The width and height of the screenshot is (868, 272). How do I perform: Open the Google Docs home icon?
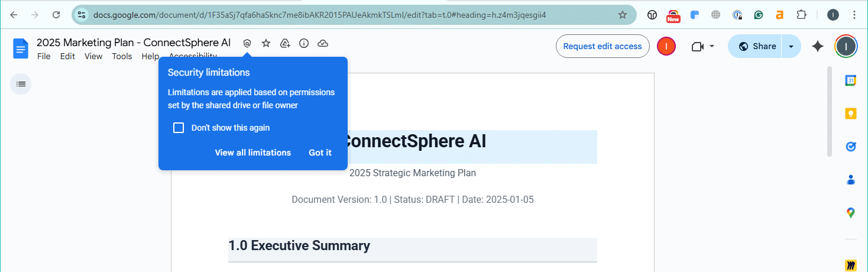(21, 48)
